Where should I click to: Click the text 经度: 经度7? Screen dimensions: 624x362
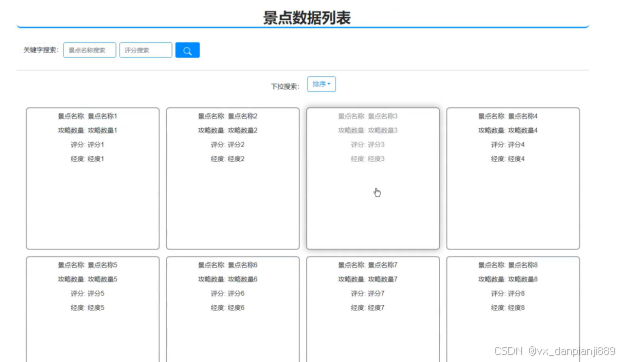[368, 308]
